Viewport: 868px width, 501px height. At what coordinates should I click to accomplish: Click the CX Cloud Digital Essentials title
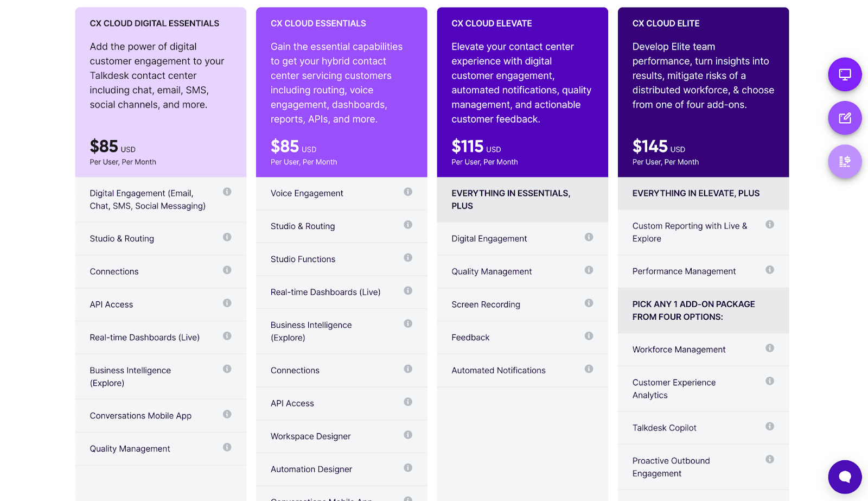155,23
